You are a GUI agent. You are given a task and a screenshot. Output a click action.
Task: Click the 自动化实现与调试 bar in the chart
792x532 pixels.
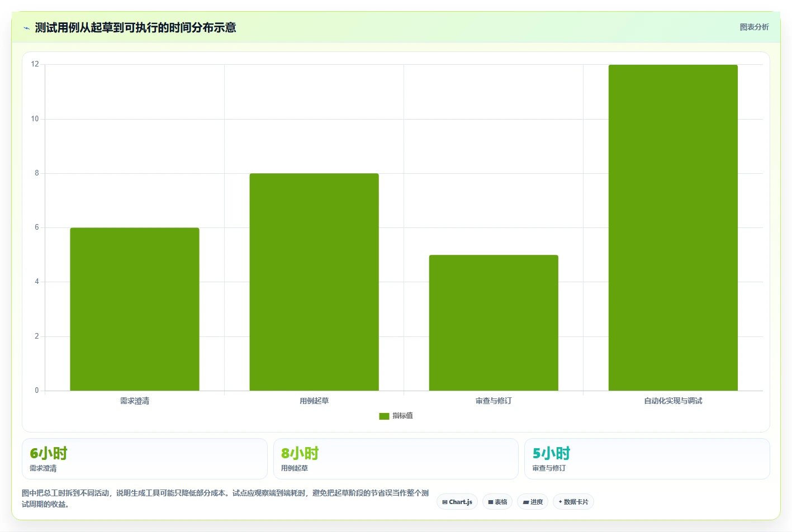pos(673,227)
